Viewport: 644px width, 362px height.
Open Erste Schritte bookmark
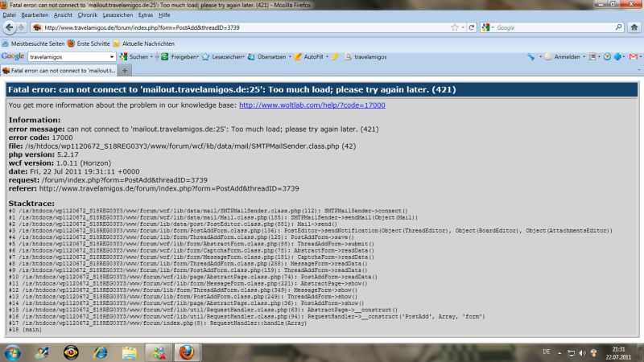(89, 43)
